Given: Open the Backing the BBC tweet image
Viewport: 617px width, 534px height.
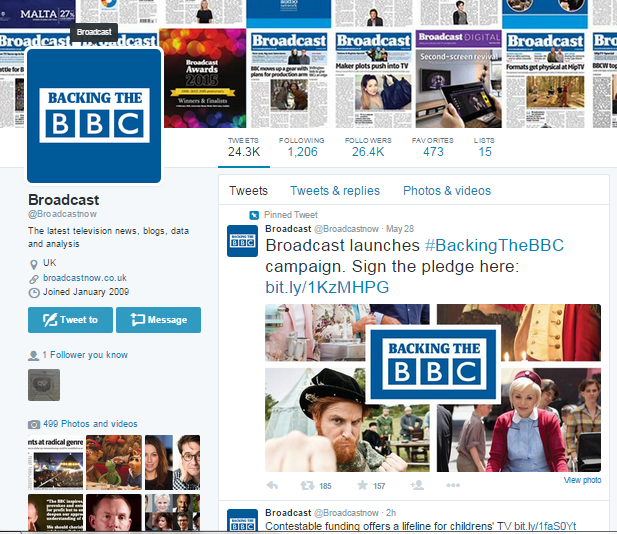Looking at the screenshot, I should click(433, 388).
